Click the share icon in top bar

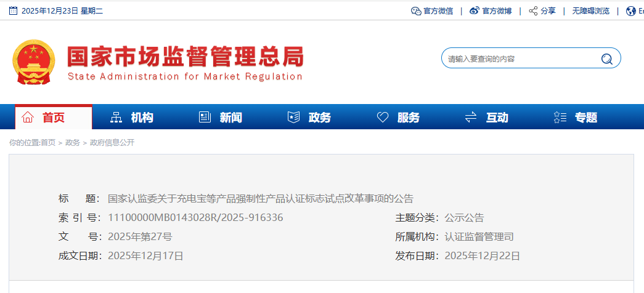pos(533,10)
